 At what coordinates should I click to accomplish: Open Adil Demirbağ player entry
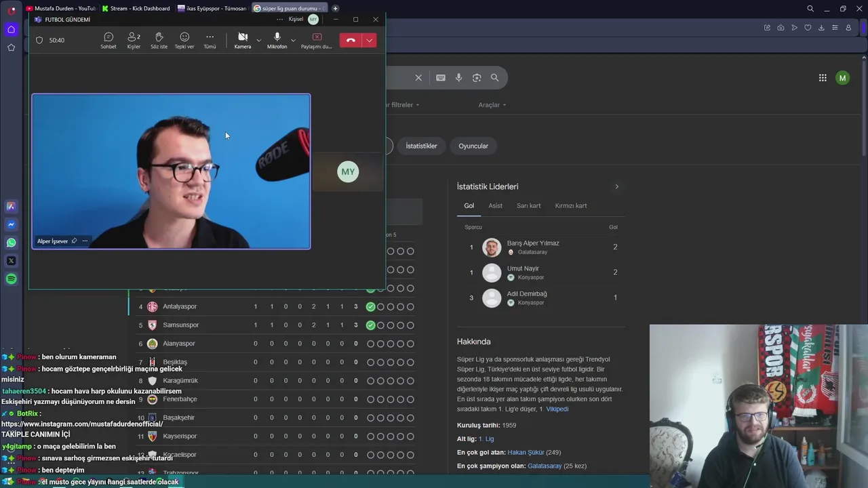point(540,298)
